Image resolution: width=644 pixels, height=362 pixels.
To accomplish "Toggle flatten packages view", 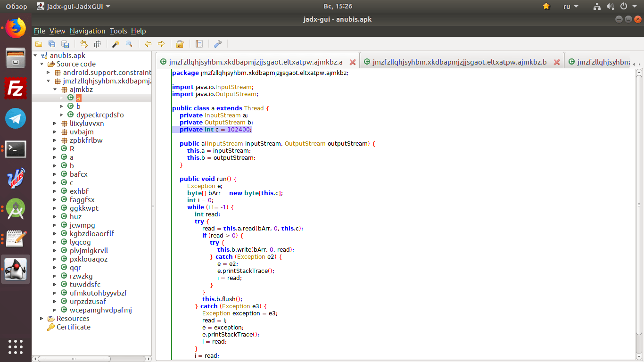I will [97, 44].
